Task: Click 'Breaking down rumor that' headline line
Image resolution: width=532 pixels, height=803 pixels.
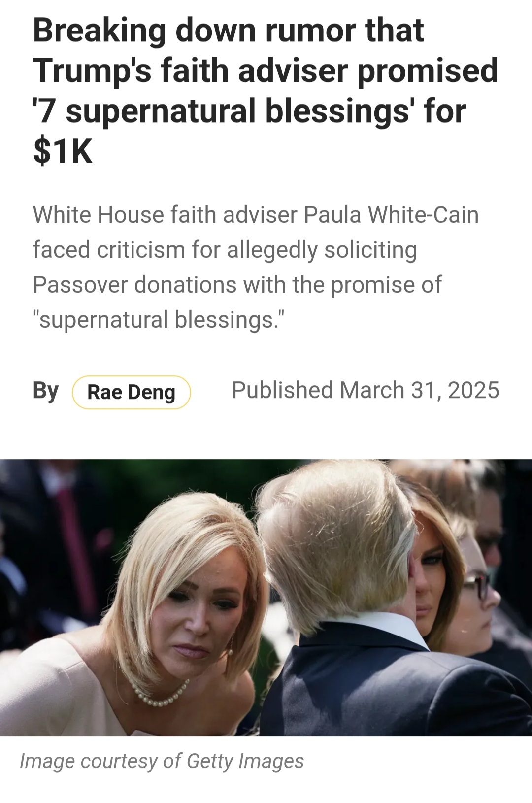Action: (x=228, y=31)
